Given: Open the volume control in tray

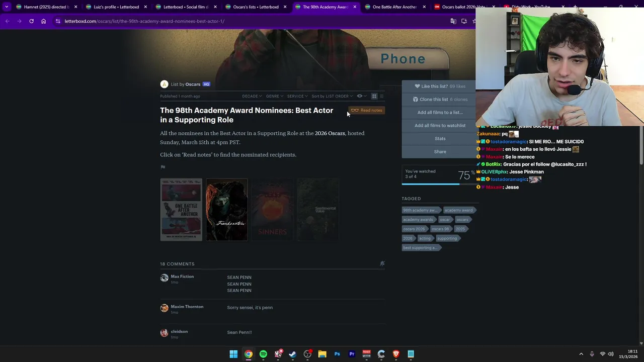Looking at the screenshot, I should pos(610,354).
